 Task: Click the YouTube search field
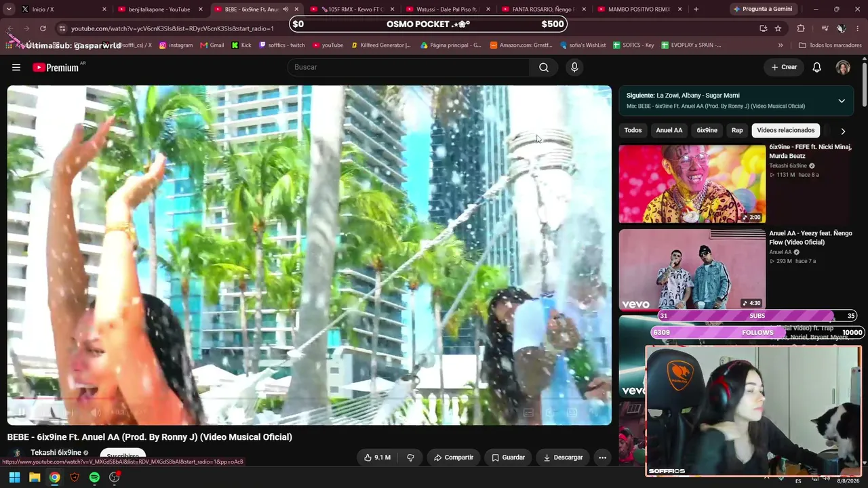[410, 67]
